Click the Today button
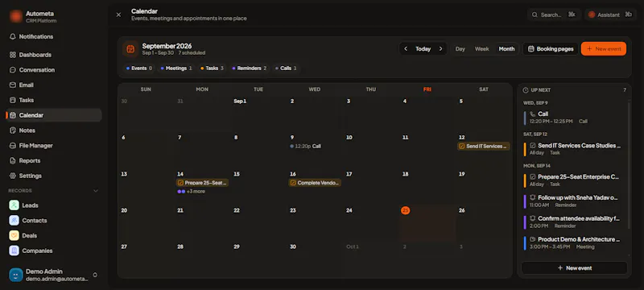 tap(423, 49)
